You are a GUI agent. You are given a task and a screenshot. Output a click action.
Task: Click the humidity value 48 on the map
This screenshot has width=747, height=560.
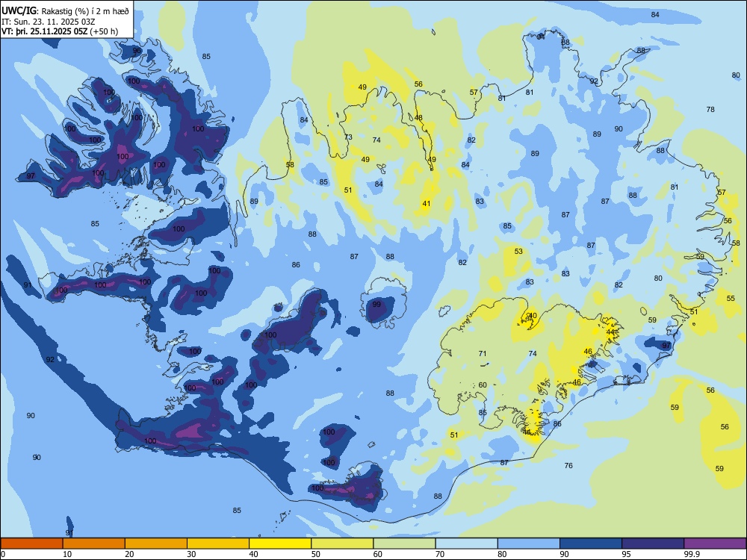(418, 118)
